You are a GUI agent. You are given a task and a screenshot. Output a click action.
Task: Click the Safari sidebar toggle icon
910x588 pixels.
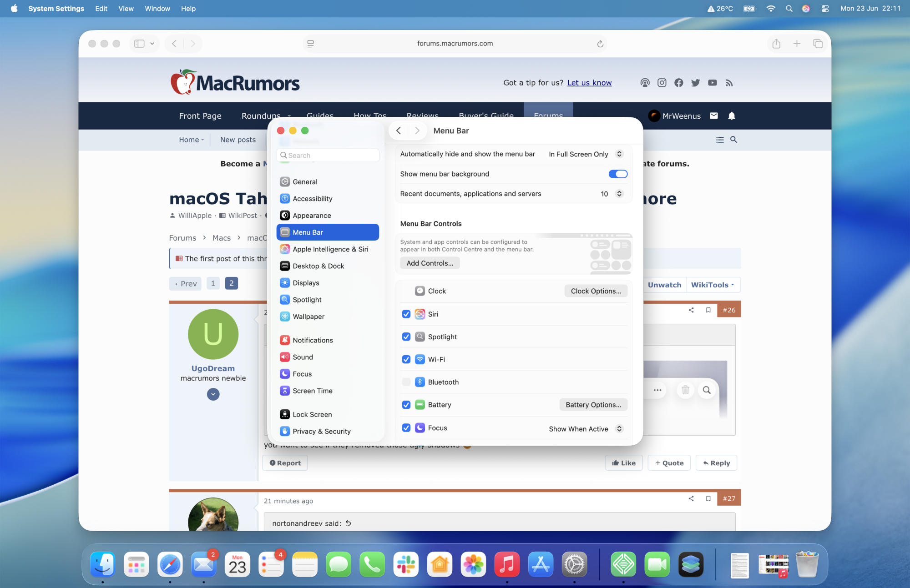tap(140, 44)
